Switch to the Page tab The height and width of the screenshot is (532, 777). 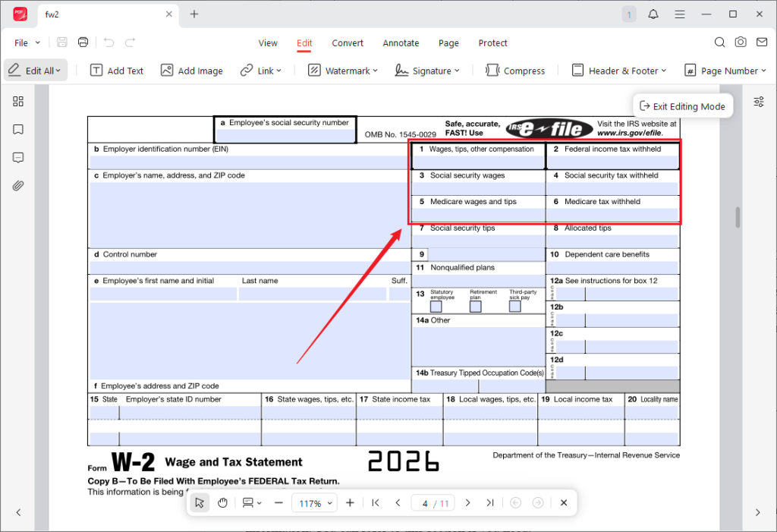click(448, 43)
